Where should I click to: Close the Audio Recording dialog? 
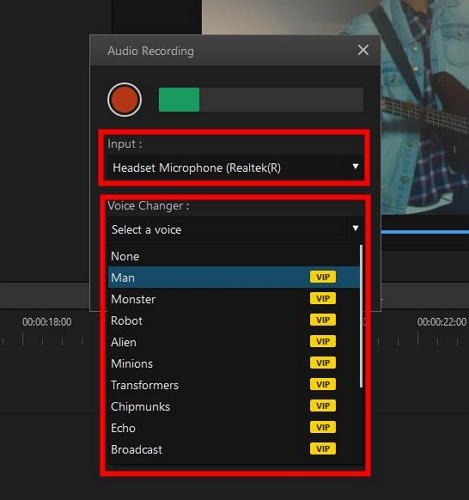click(x=363, y=50)
